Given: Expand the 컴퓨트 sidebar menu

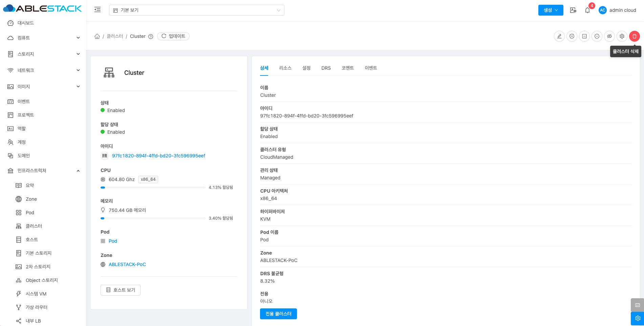Looking at the screenshot, I should 44,38.
